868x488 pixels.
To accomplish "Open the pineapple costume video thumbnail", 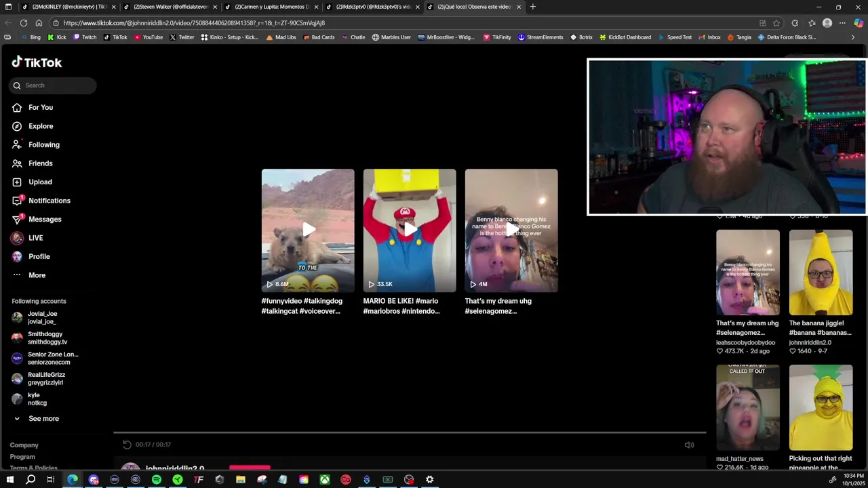I will click(821, 407).
